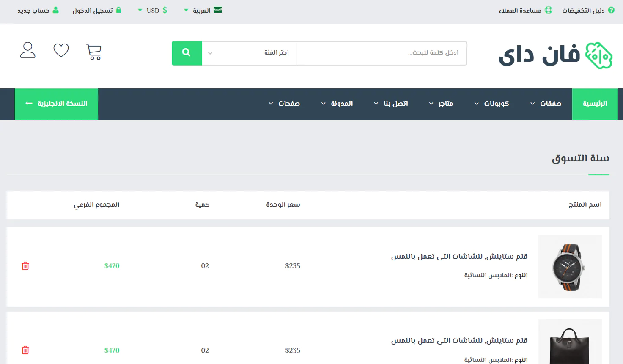623x364 pixels.
Task: Click the watch product thumbnail
Action: (570, 267)
